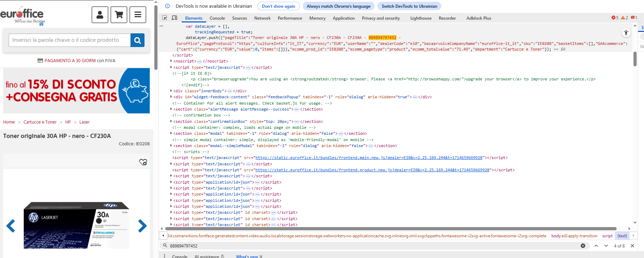
Task: Open the drawer three-dot menu
Action: coord(165,256)
